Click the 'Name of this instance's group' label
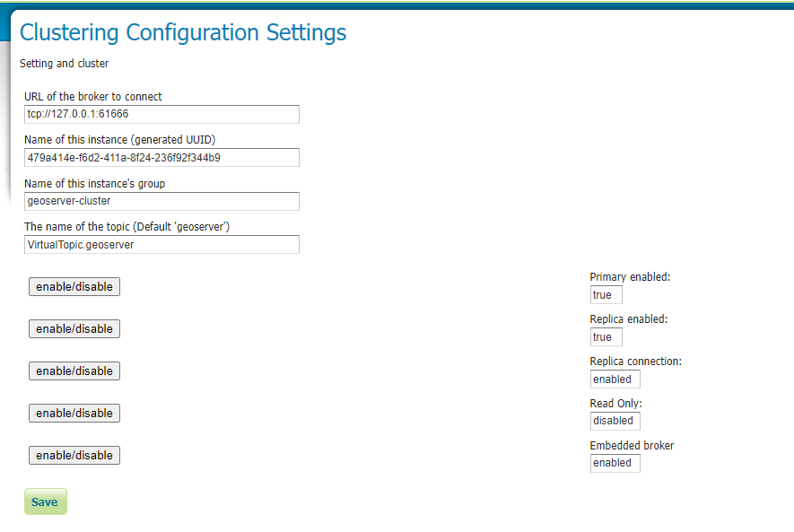794x532 pixels. [x=95, y=184]
